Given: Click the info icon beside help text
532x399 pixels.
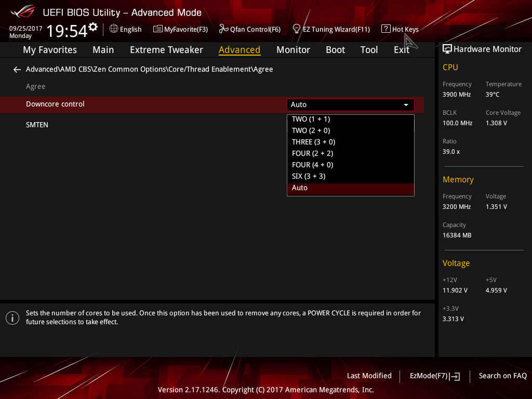Looking at the screenshot, I should click(12, 318).
